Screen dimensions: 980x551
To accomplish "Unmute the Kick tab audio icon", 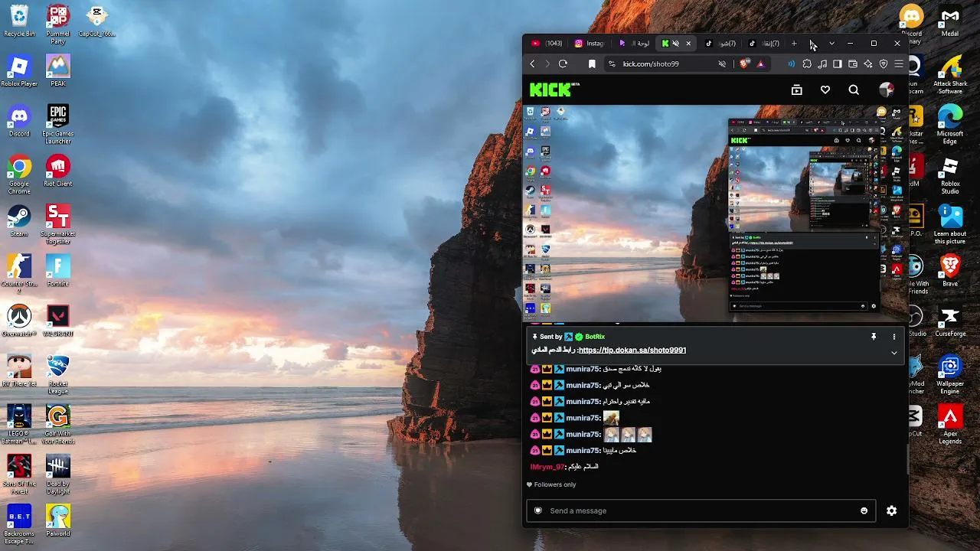I will (x=675, y=44).
